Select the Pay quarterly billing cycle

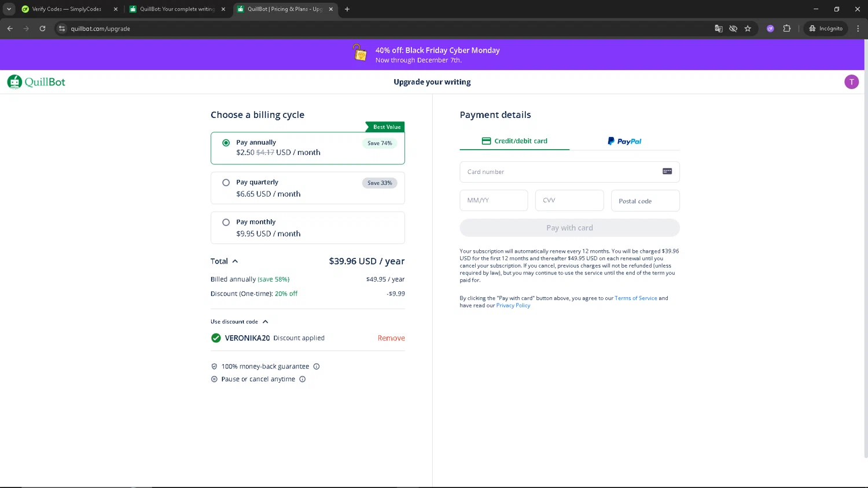pyautogui.click(x=226, y=183)
